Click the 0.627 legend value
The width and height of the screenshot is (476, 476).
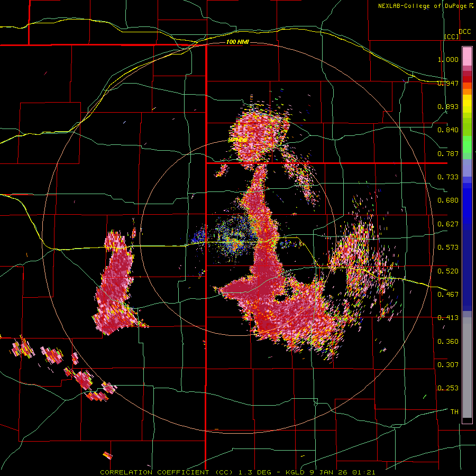448,224
